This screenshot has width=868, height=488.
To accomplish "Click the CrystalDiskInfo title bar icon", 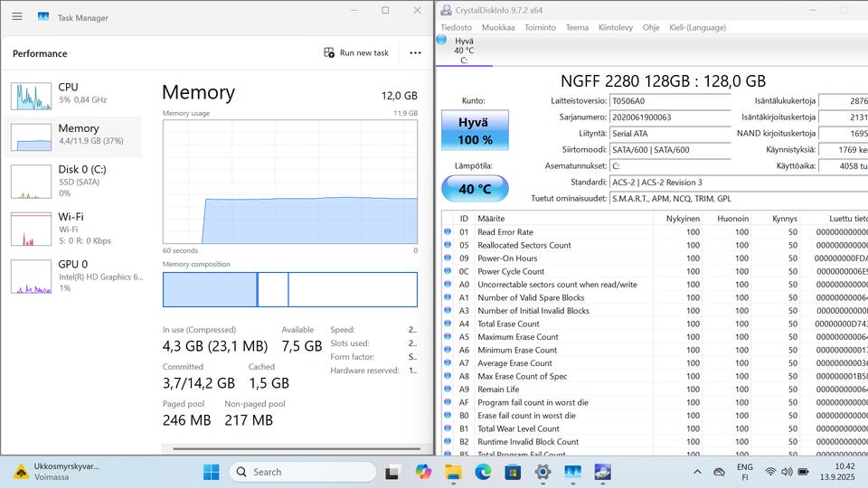I will [446, 10].
